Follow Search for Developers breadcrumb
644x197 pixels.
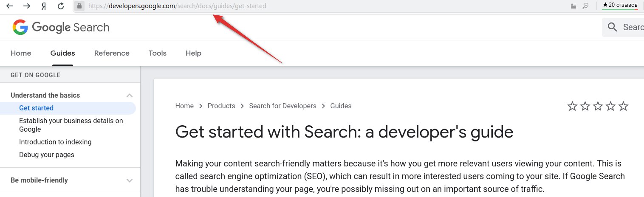coord(282,106)
